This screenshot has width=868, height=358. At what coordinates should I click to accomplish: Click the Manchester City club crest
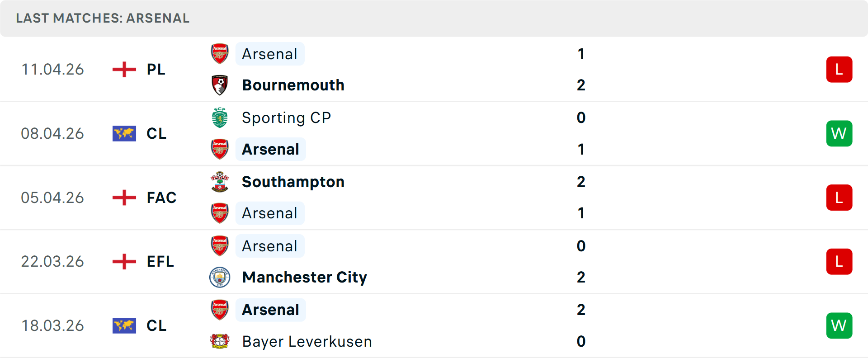point(220,277)
